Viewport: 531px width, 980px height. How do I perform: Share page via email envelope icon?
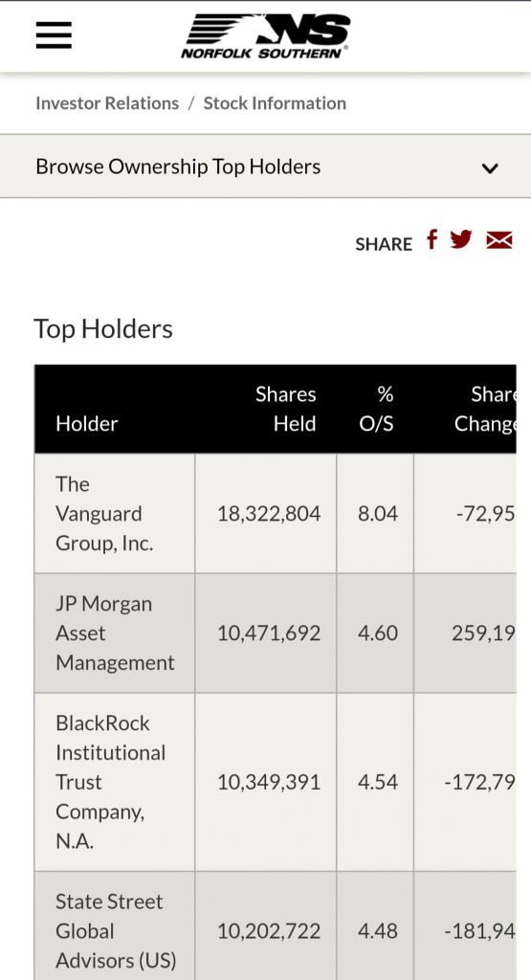point(499,240)
